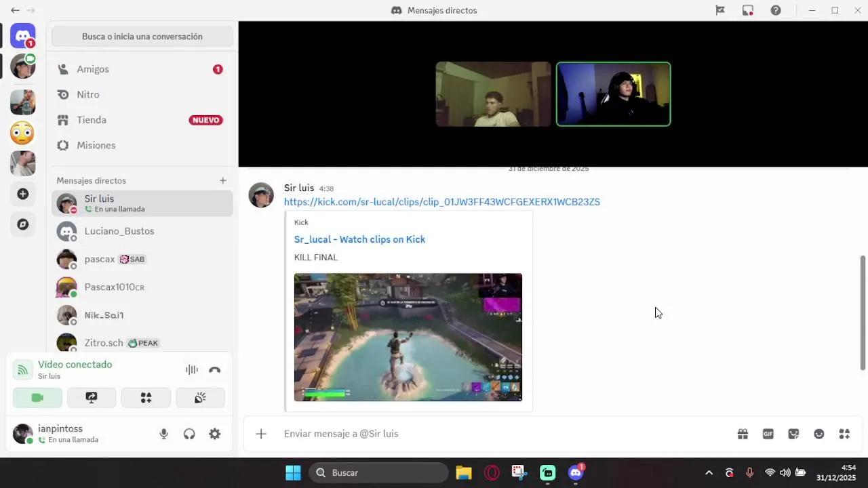
Task: Share your screen button
Action: (x=92, y=398)
